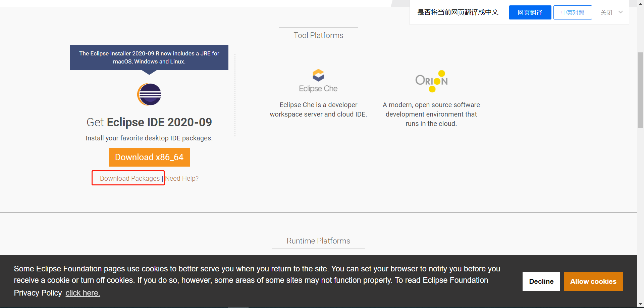
Task: Click the Eclipse IDE logo icon
Action: point(149,94)
